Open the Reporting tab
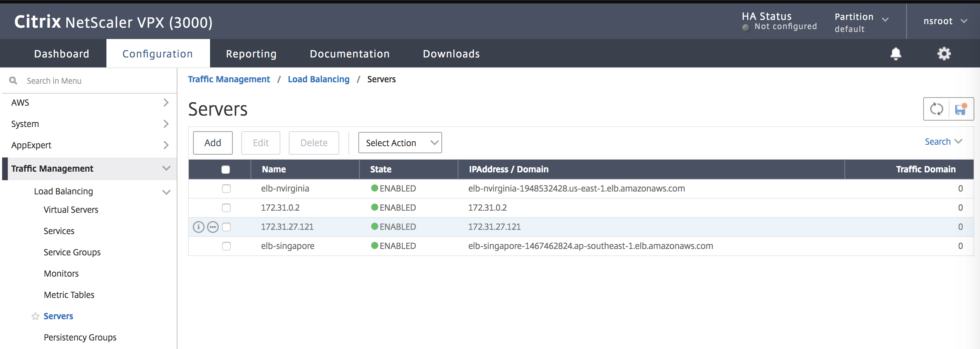 pos(251,54)
